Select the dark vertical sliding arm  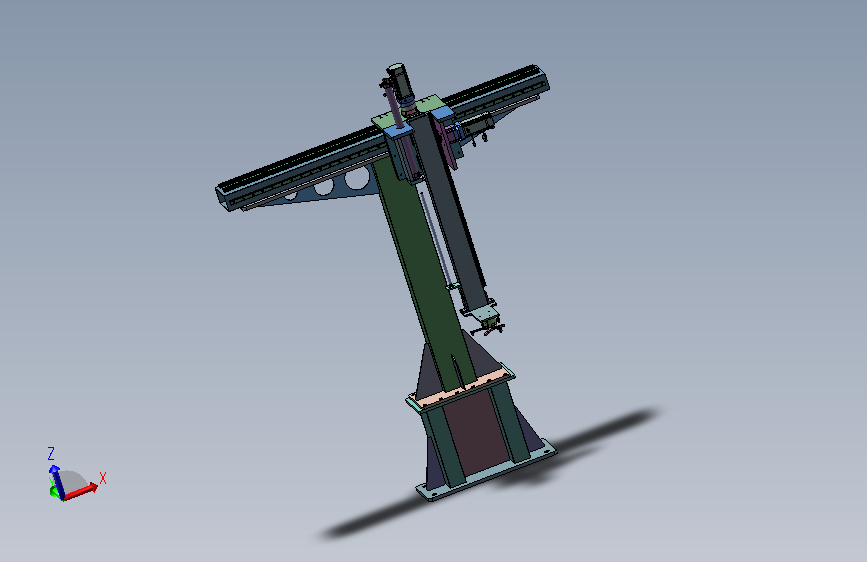coord(452,213)
